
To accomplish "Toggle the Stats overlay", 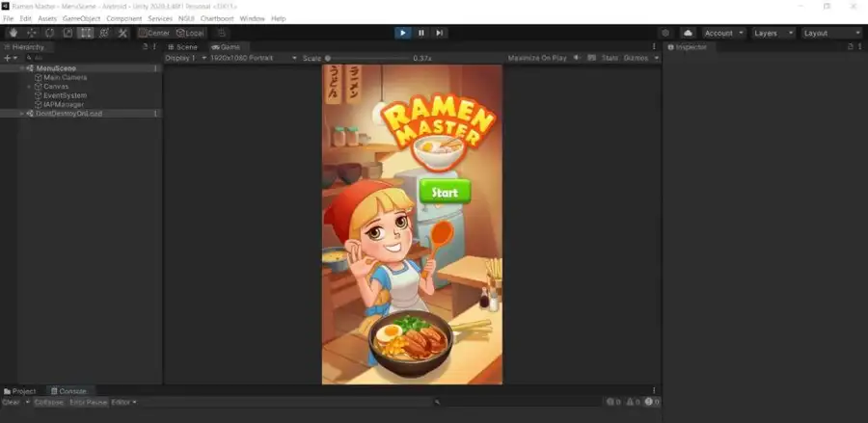I will pos(610,58).
